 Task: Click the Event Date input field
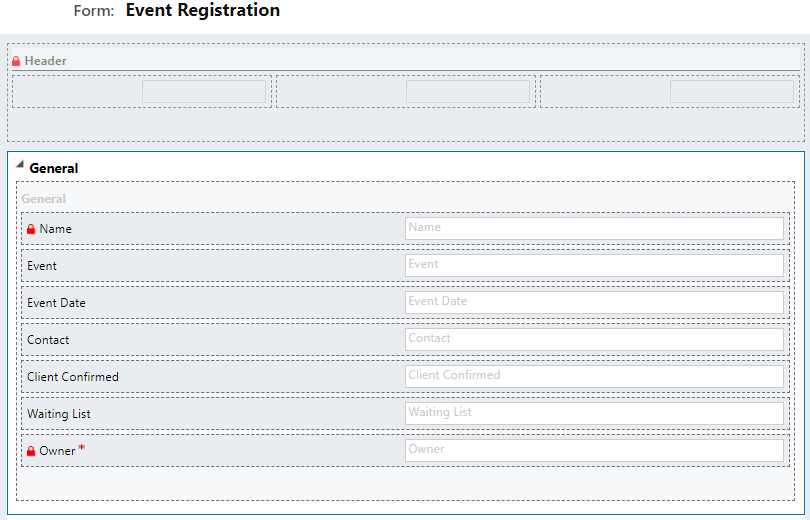click(594, 303)
